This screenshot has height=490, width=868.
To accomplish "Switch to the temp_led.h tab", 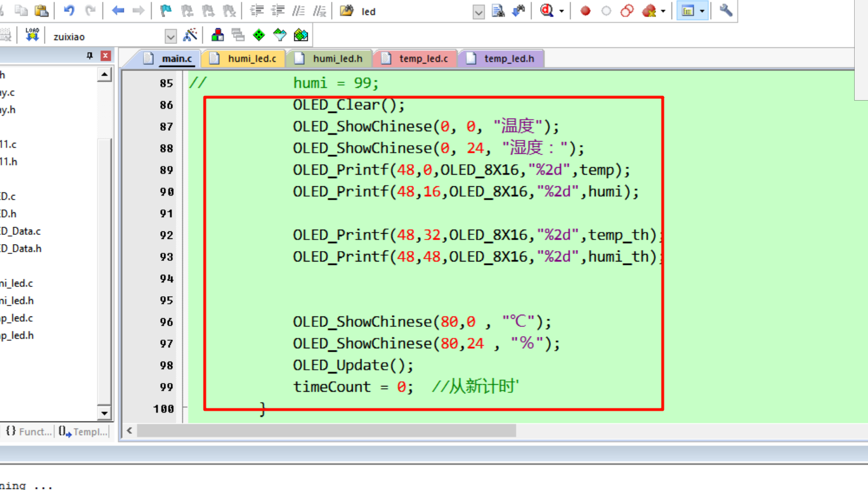I will 502,58.
